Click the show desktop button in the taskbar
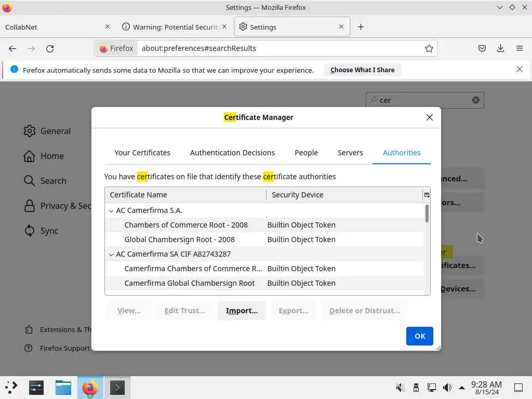The image size is (532, 399). [518, 388]
